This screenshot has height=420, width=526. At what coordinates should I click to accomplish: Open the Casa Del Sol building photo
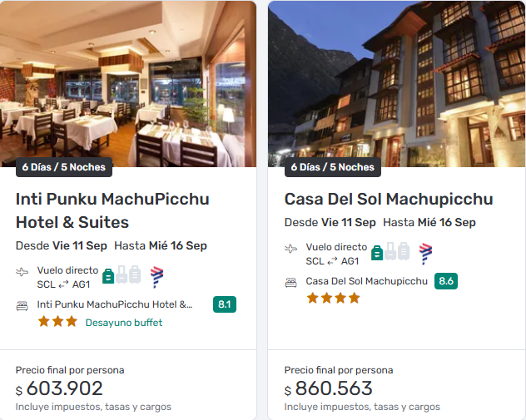396,83
